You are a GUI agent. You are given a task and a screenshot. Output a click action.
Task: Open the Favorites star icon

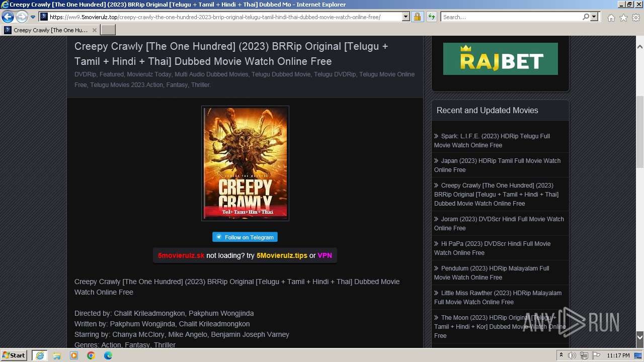coord(623,18)
